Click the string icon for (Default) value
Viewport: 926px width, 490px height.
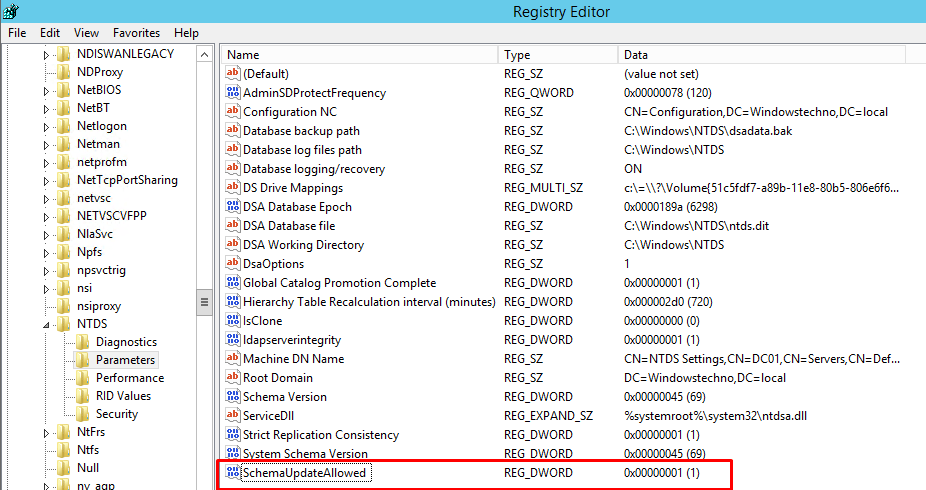pos(233,73)
